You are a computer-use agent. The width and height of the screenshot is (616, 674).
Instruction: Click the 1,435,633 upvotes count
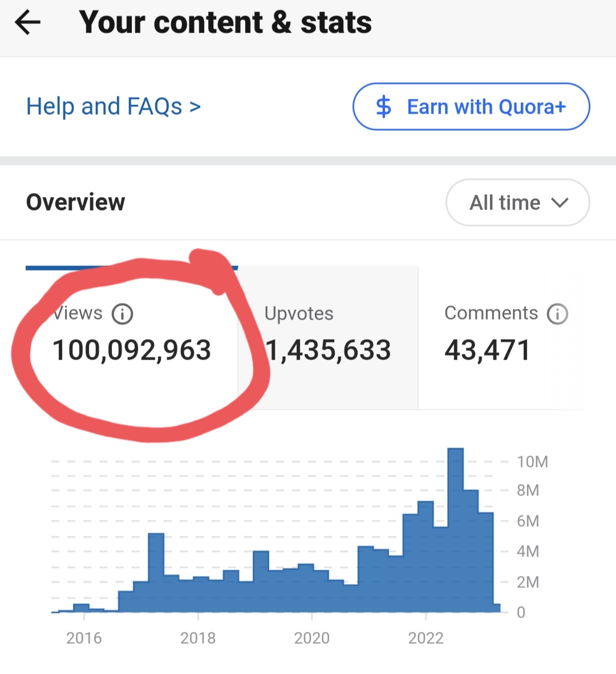(x=328, y=350)
